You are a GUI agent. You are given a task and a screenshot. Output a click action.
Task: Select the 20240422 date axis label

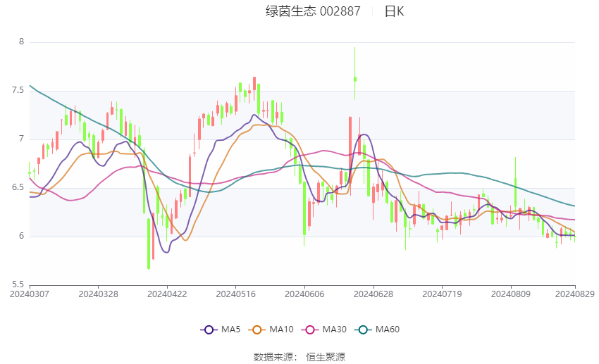[167, 294]
